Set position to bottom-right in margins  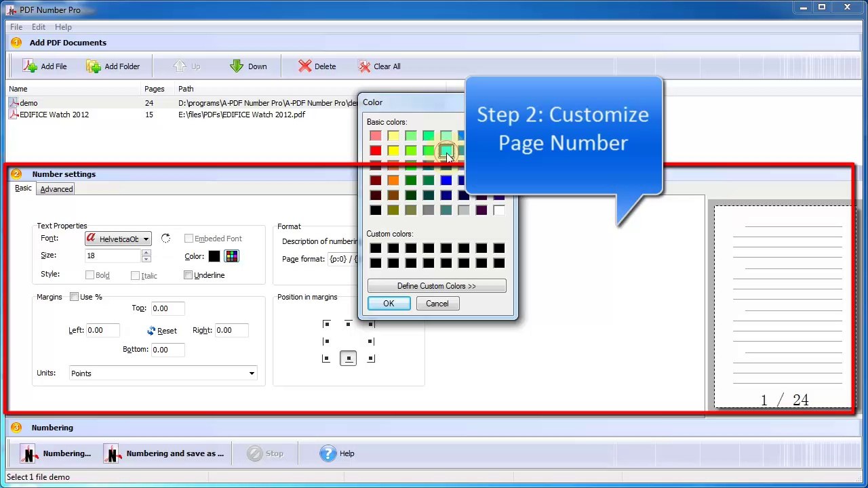(x=371, y=359)
